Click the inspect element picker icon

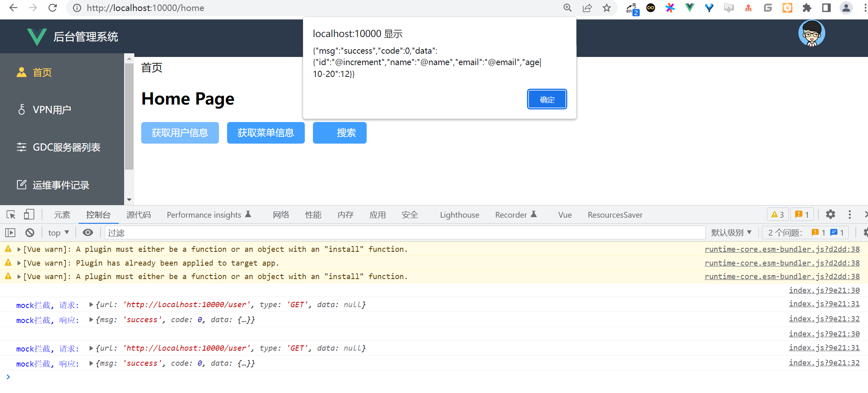coord(11,214)
